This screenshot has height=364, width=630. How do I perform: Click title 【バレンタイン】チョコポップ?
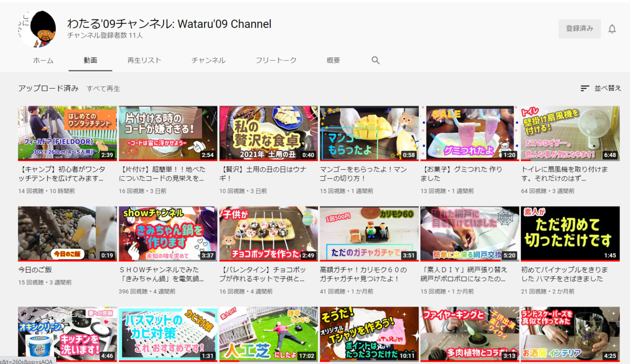click(262, 274)
